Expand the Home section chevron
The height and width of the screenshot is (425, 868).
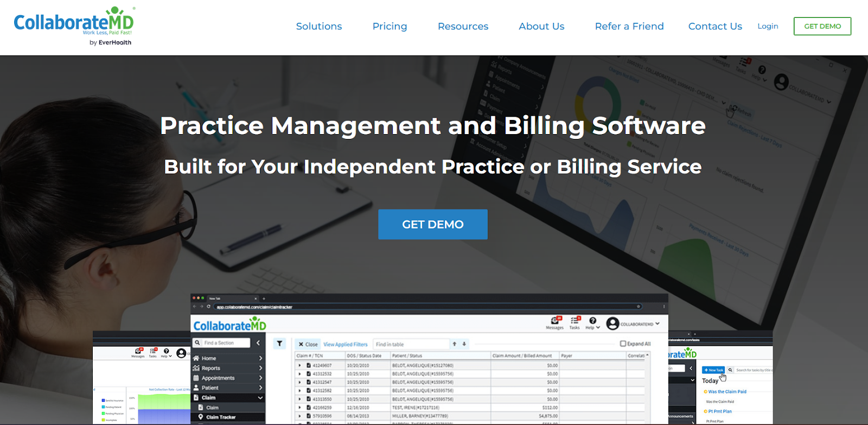260,358
